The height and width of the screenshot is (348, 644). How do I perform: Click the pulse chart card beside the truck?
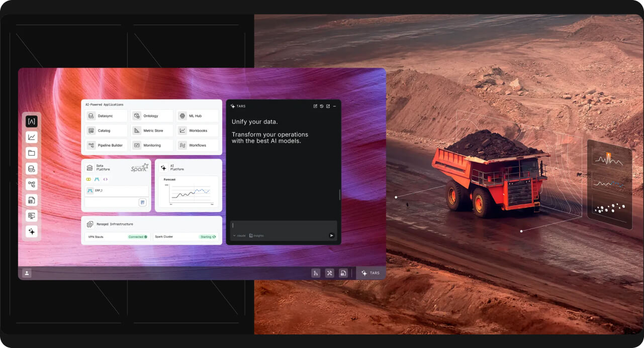point(608,159)
